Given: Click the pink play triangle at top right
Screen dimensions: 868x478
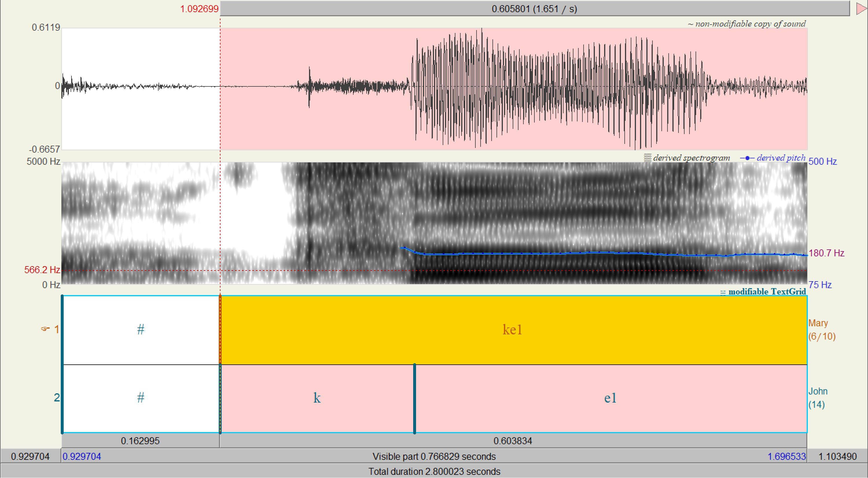Looking at the screenshot, I should [861, 8].
